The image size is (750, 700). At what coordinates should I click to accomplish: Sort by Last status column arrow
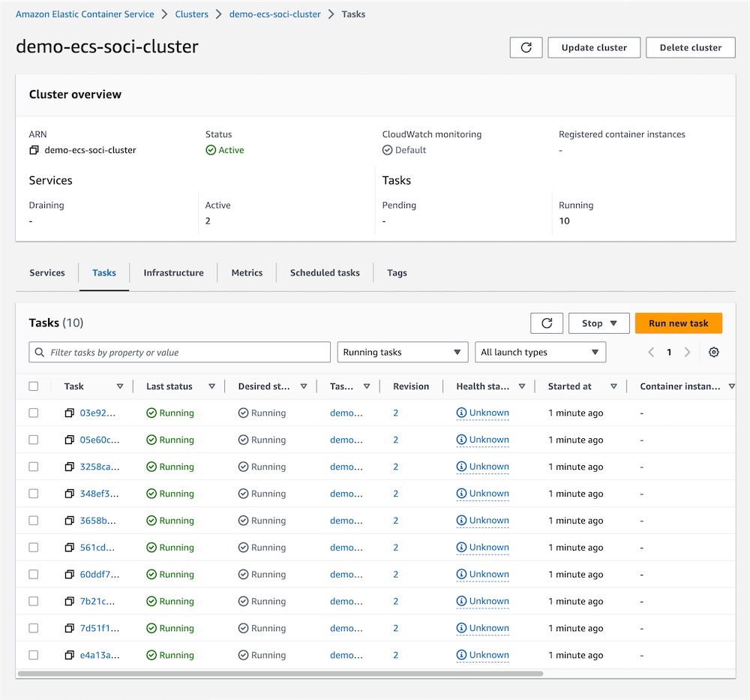212,386
